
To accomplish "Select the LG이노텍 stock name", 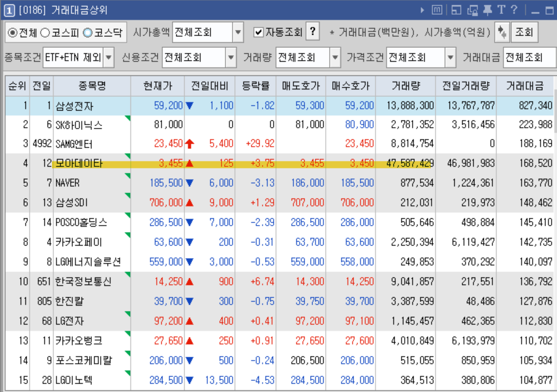I will (x=74, y=380).
